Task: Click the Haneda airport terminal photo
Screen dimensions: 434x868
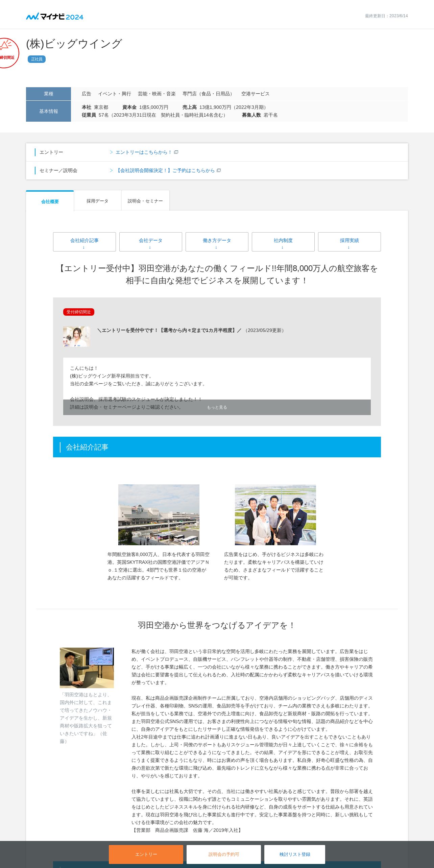Action: pyautogui.click(x=159, y=515)
